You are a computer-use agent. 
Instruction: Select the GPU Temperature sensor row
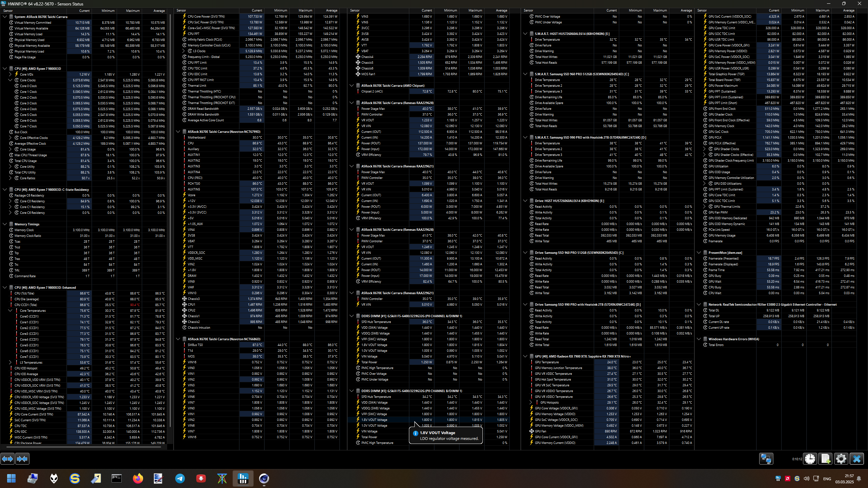pos(547,362)
